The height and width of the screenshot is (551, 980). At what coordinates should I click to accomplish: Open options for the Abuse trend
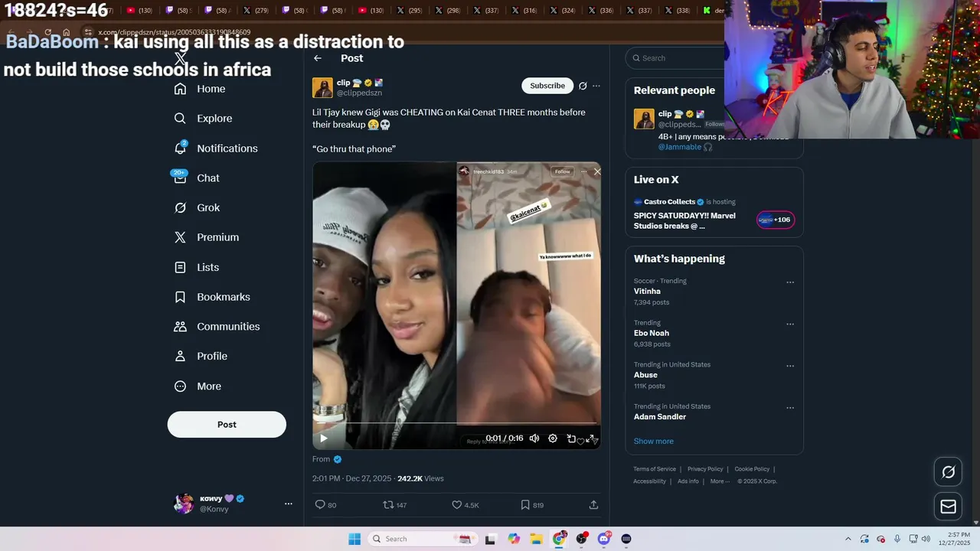790,366
